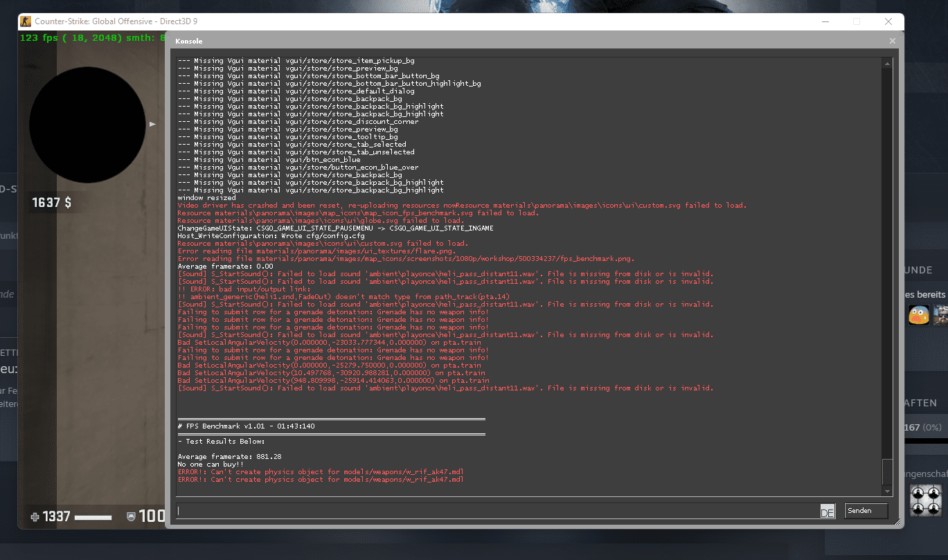Click the 'ChangeGameUIState' console line
This screenshot has height=560, width=948.
pyautogui.click(x=335, y=228)
